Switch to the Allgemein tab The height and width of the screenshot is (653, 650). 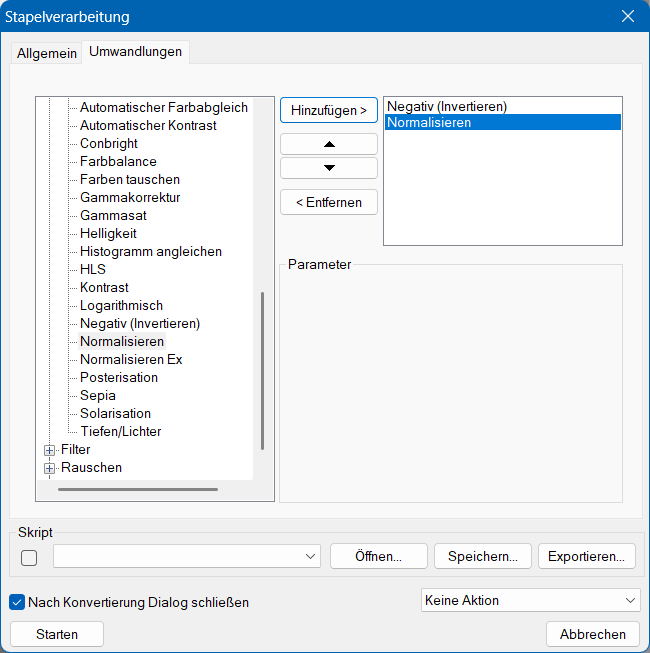point(46,53)
